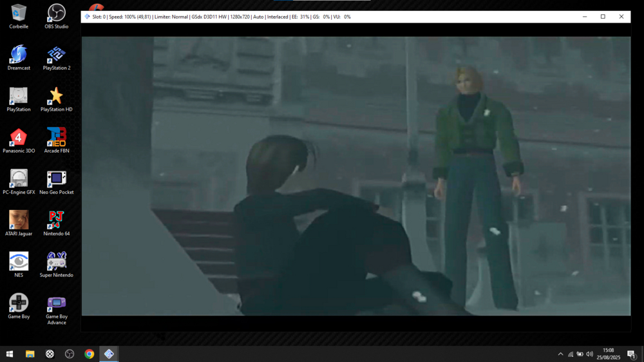
Task: Open the network status tray icon
Action: 571,354
